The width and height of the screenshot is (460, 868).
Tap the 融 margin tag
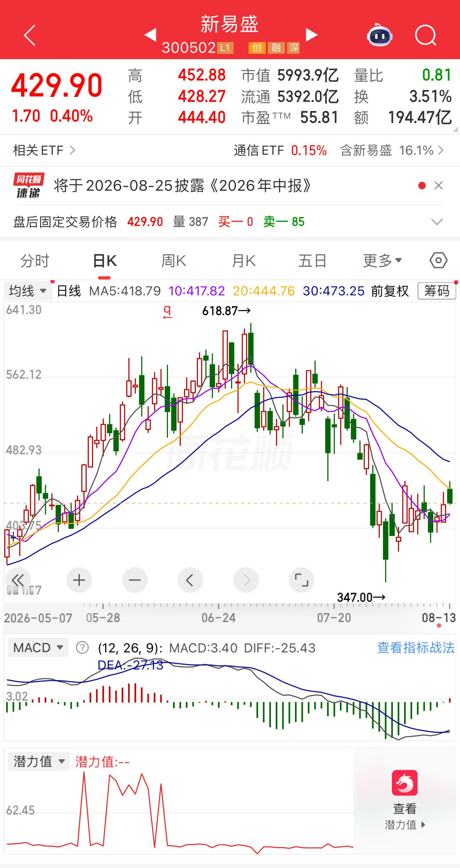(x=276, y=48)
